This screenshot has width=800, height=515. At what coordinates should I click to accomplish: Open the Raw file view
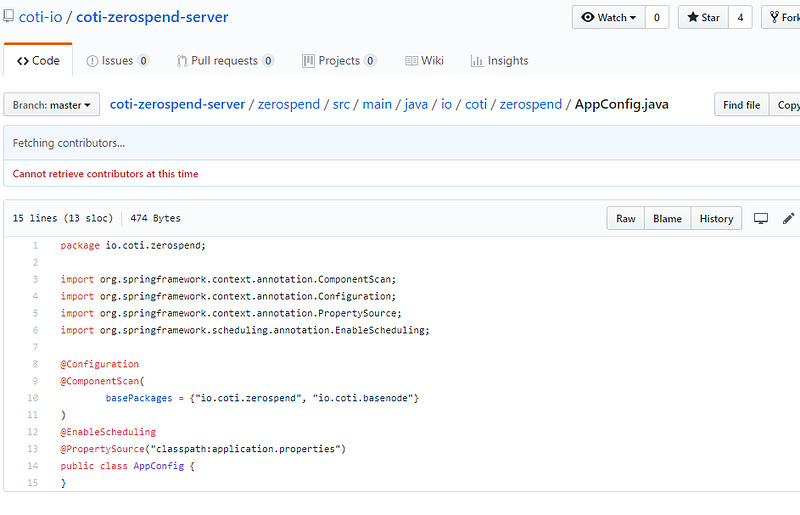[625, 219]
